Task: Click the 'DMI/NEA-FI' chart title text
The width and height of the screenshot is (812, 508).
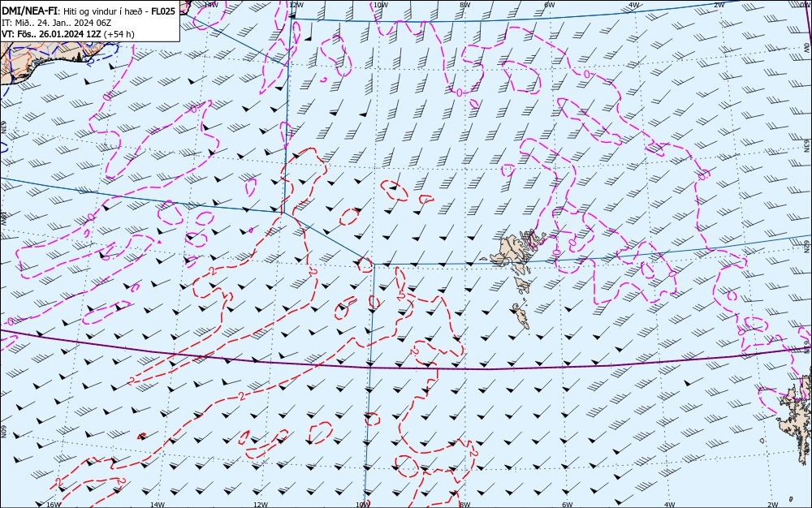Action: point(29,11)
